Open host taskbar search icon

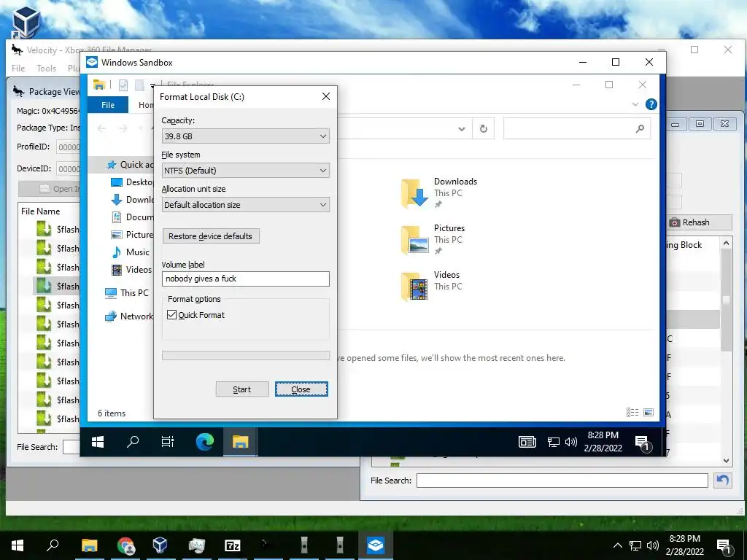pos(53,545)
